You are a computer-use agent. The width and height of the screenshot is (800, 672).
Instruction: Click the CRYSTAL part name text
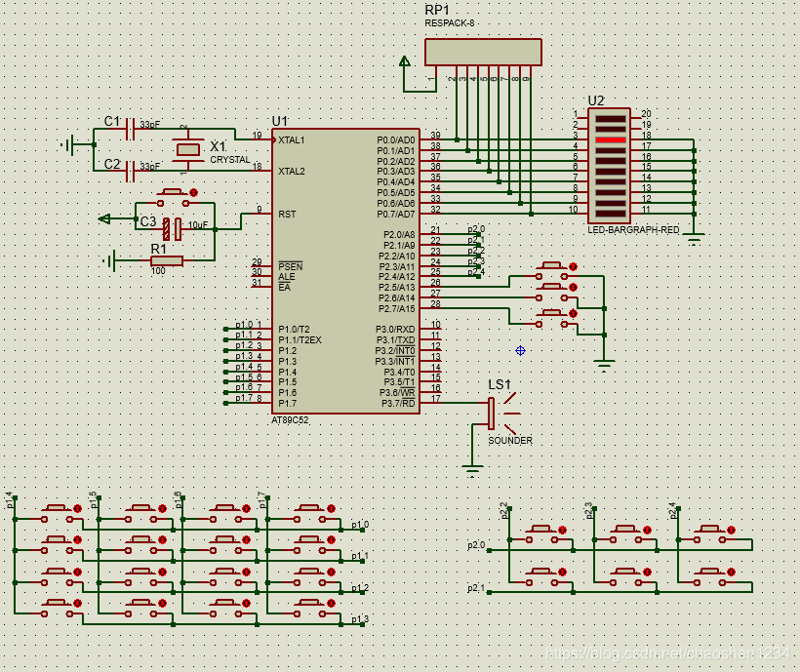point(230,160)
